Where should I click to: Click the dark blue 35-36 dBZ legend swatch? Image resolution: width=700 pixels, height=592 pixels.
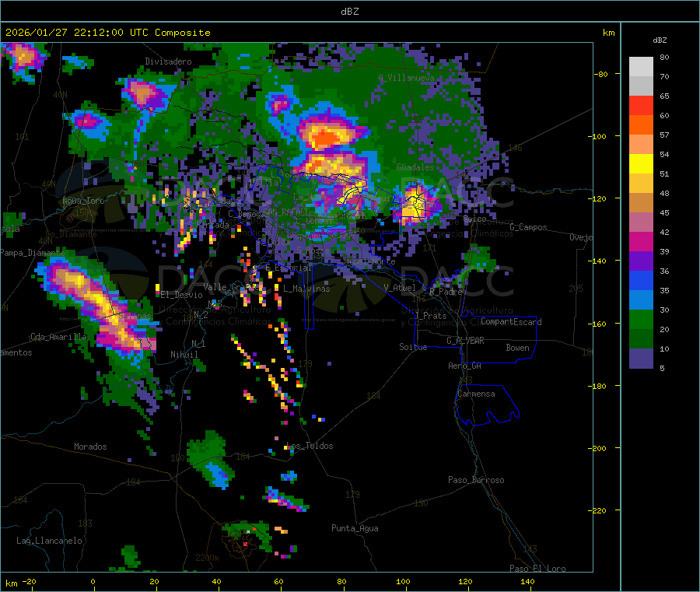pyautogui.click(x=641, y=280)
